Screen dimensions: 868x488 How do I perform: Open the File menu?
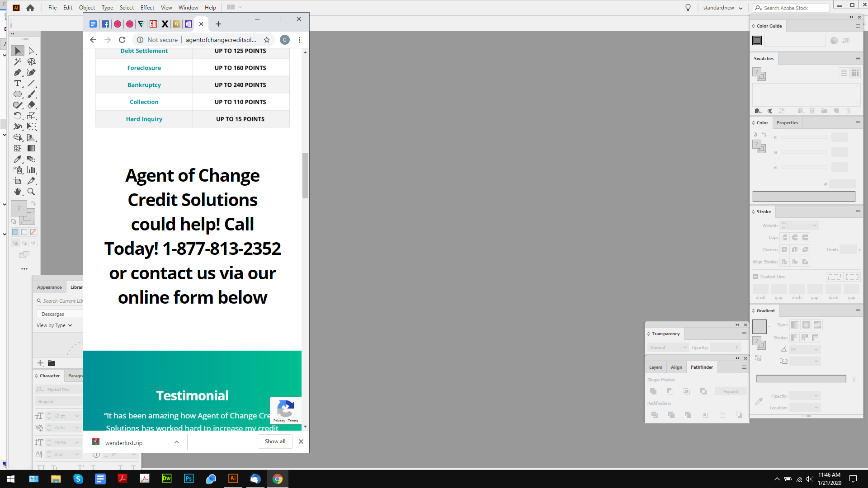point(52,8)
